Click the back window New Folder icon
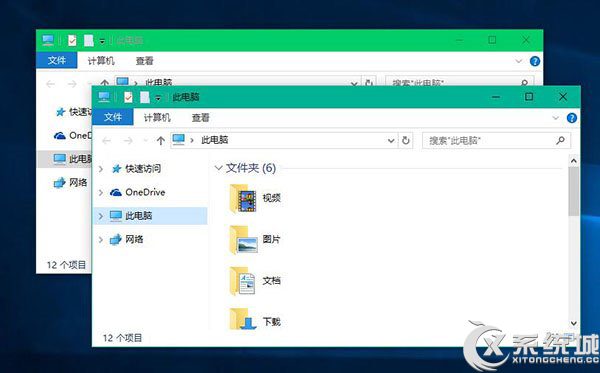The image size is (600, 373). [x=89, y=40]
